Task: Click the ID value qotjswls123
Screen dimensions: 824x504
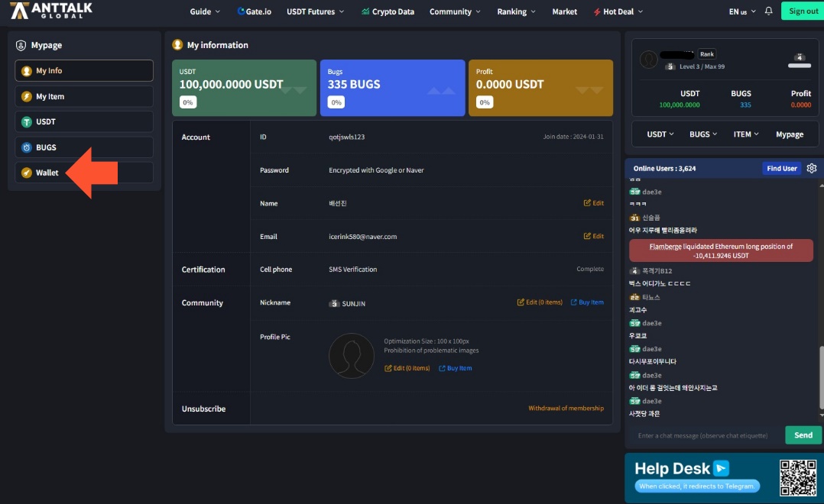Action: pyautogui.click(x=347, y=137)
